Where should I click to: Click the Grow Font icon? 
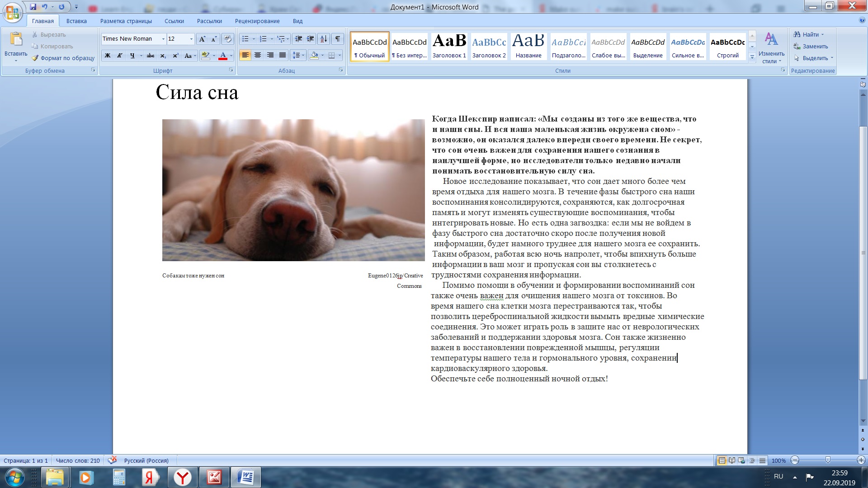(202, 39)
